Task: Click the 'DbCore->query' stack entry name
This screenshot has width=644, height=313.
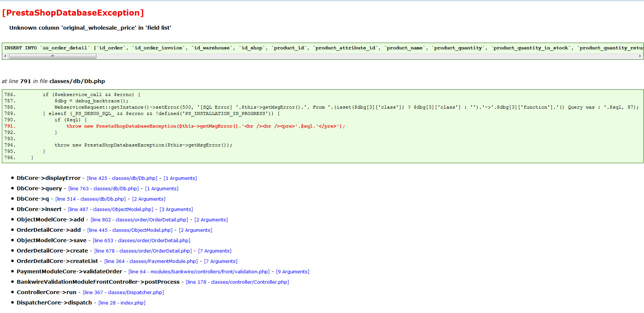Action: coord(39,188)
